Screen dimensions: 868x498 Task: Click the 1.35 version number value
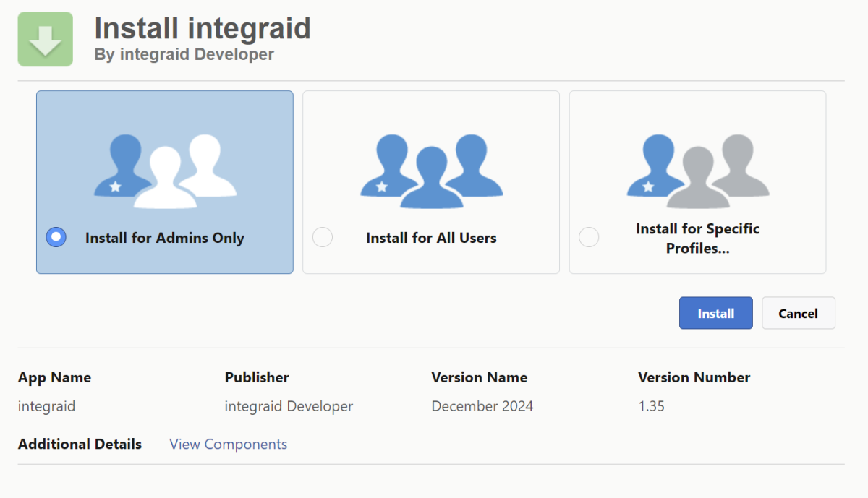point(651,406)
